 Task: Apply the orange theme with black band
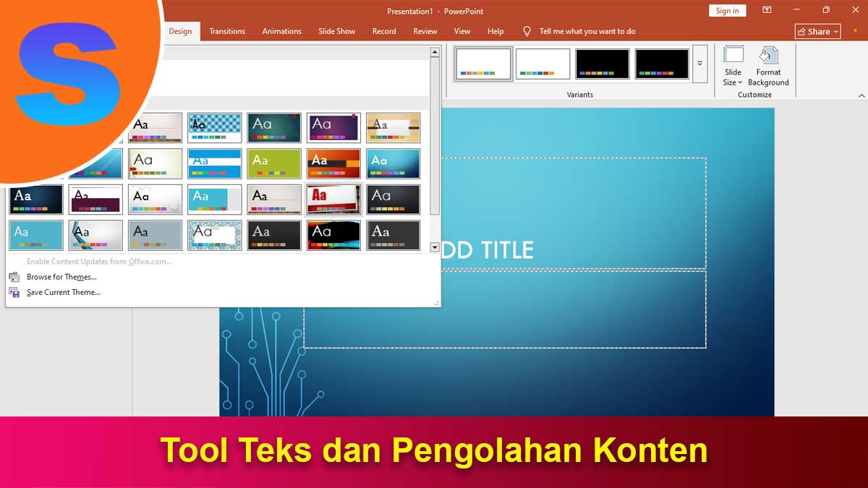tap(333, 163)
